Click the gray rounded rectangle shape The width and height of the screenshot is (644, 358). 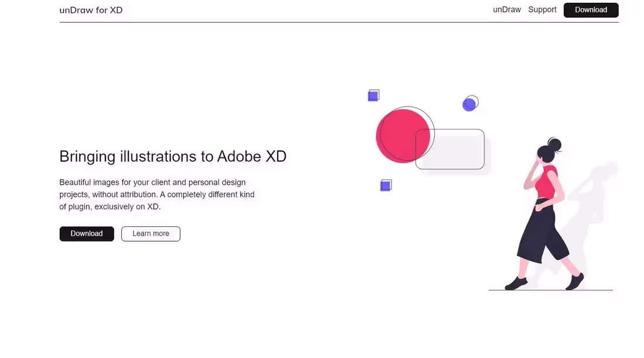tap(454, 151)
